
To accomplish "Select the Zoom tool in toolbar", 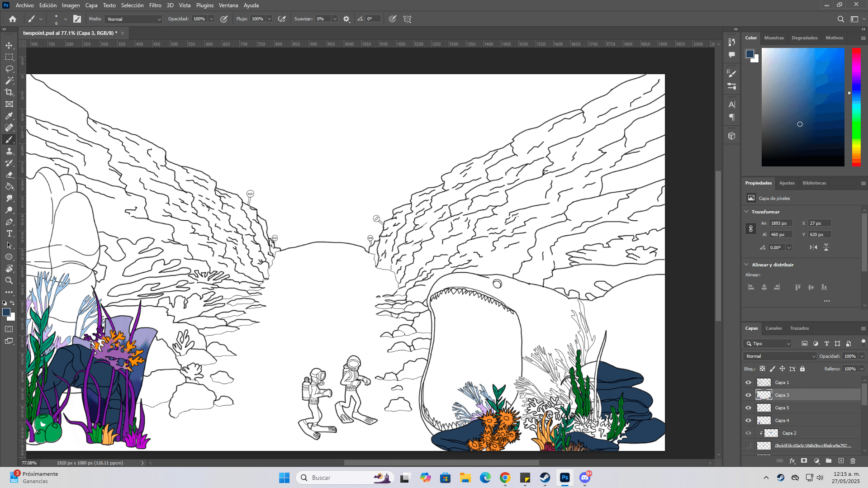I will [9, 280].
